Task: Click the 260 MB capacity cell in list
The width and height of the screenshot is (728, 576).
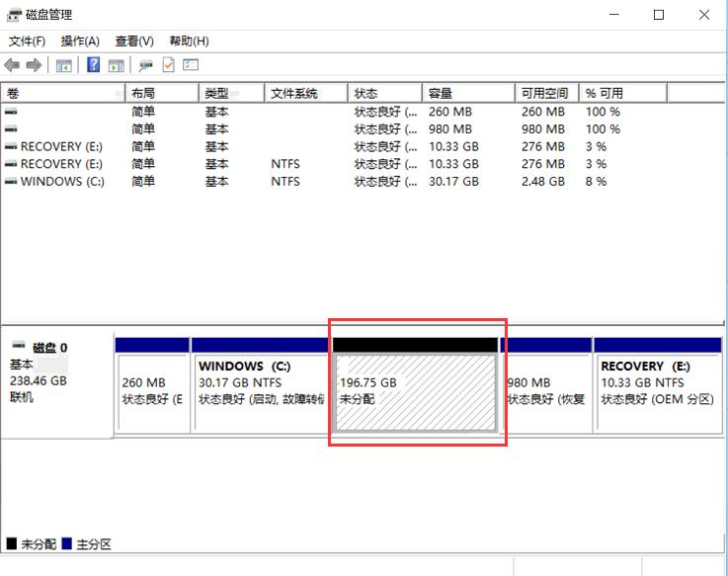Action: tap(449, 112)
